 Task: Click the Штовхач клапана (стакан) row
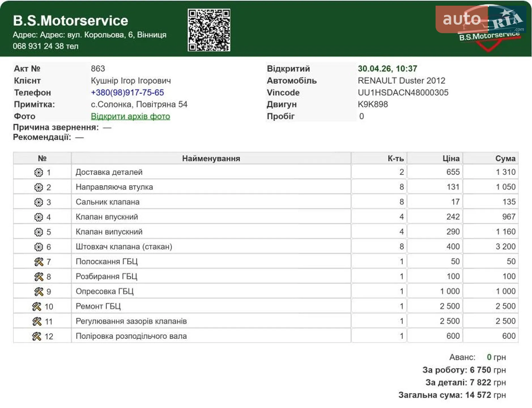[266, 247]
